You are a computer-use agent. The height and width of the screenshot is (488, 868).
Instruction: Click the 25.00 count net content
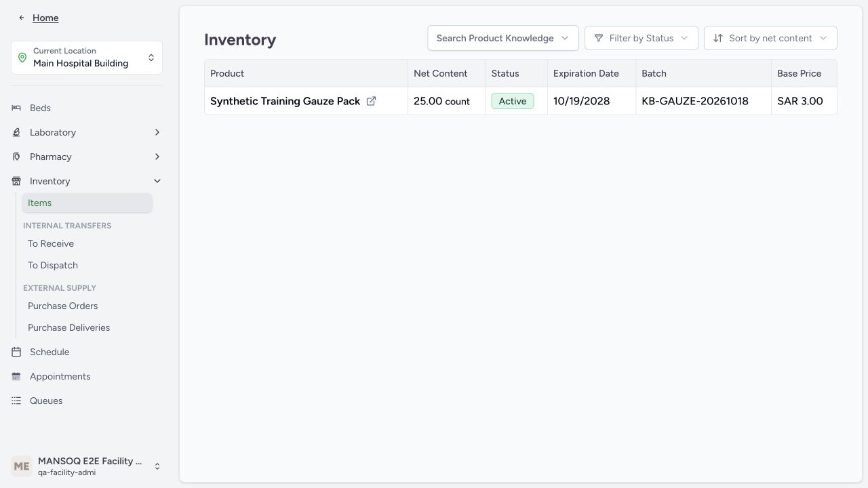pos(441,101)
